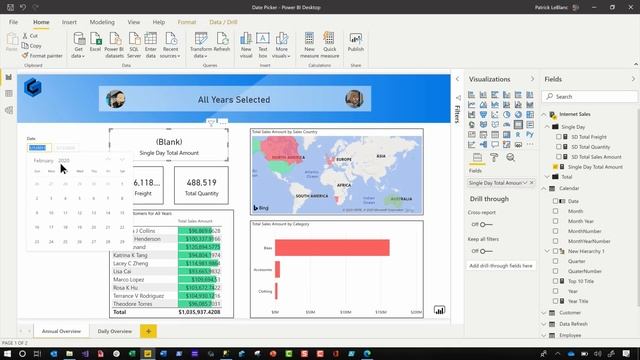Add a new report page

tap(148, 331)
